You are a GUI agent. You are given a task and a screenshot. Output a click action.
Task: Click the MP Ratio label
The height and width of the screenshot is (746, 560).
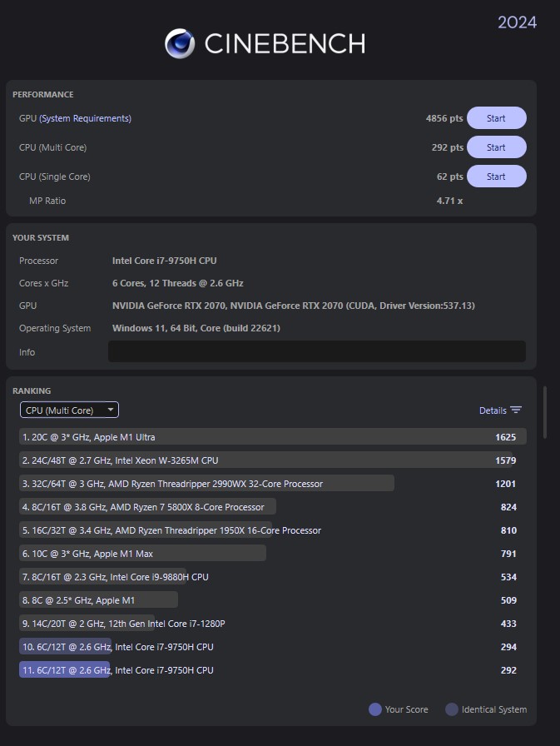[47, 201]
